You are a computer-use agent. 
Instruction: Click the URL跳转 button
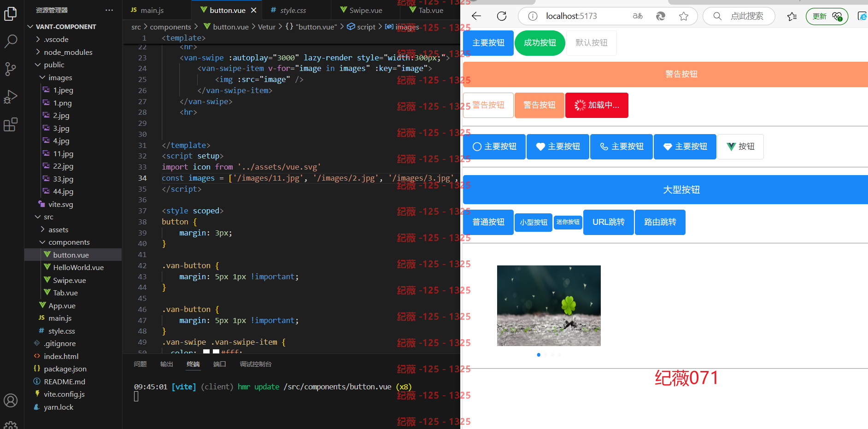(608, 222)
